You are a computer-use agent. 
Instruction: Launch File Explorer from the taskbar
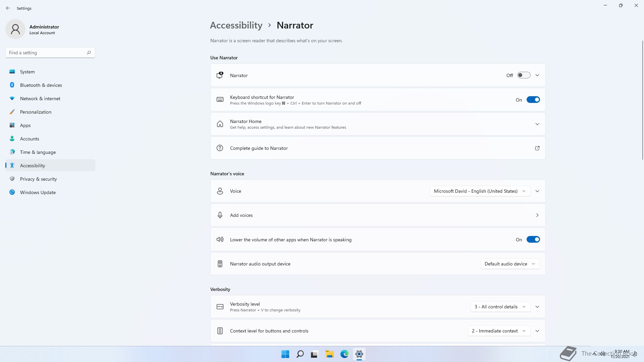click(329, 354)
